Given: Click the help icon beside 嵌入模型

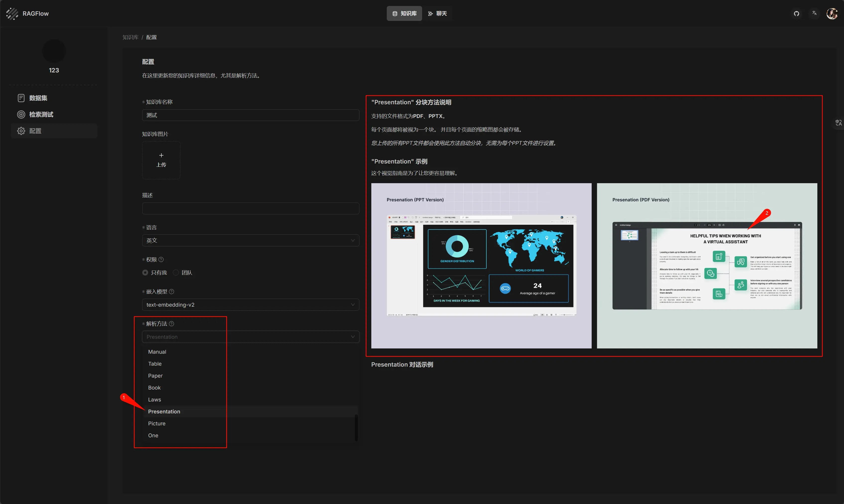Looking at the screenshot, I should (172, 291).
